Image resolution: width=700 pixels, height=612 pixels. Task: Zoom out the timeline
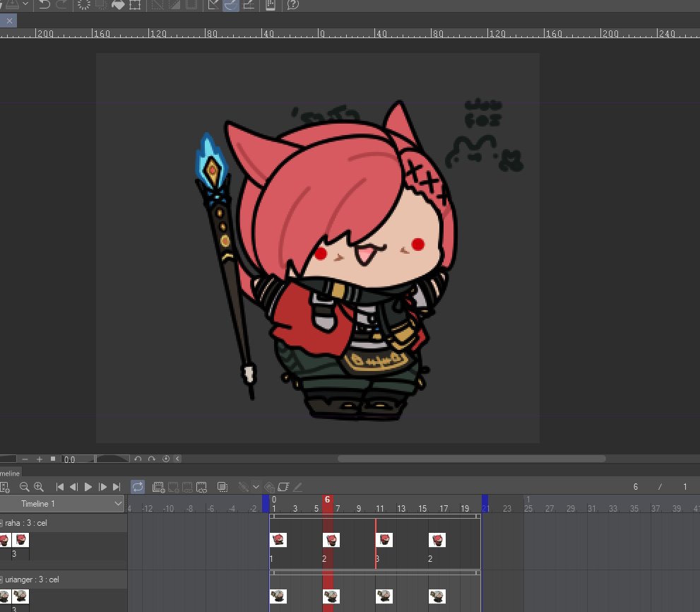pos(25,487)
